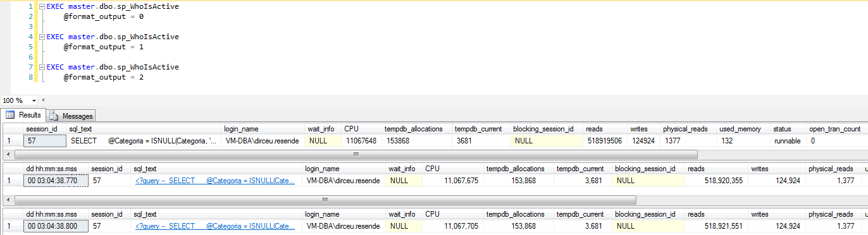
Task: Click the writes 124,924 cell in the middle grid
Action: point(778,180)
